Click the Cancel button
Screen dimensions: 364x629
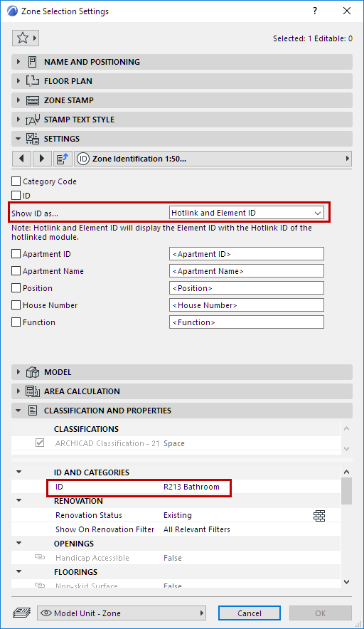click(250, 613)
